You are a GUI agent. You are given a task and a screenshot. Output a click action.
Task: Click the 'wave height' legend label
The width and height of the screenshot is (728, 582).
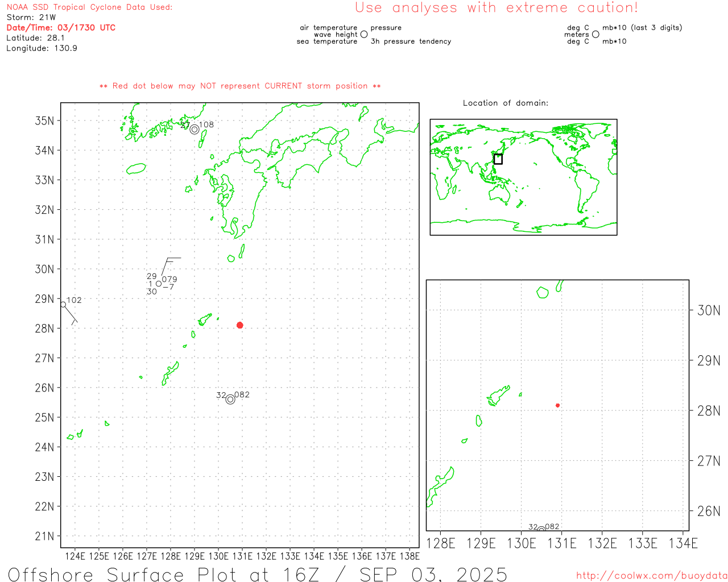[x=336, y=35]
